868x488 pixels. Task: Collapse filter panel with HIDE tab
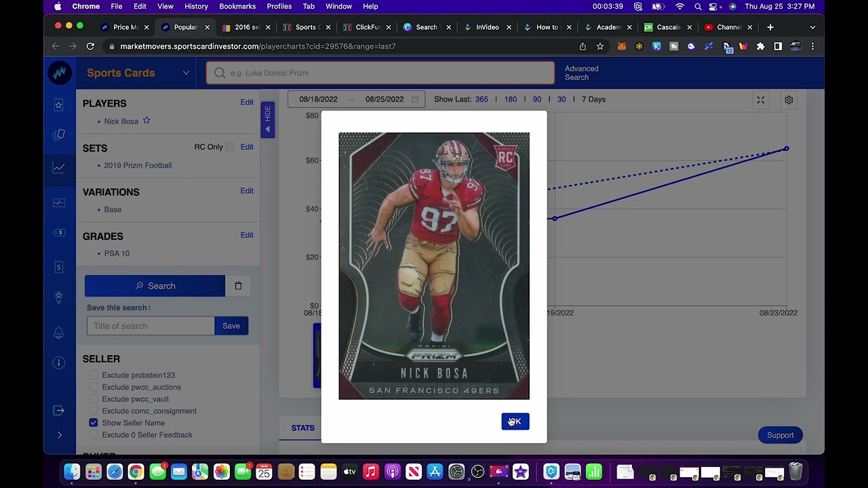(x=267, y=119)
